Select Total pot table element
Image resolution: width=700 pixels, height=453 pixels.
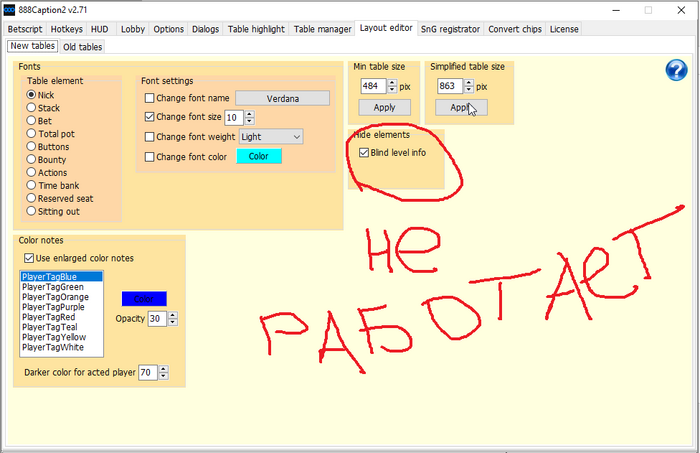click(31, 133)
